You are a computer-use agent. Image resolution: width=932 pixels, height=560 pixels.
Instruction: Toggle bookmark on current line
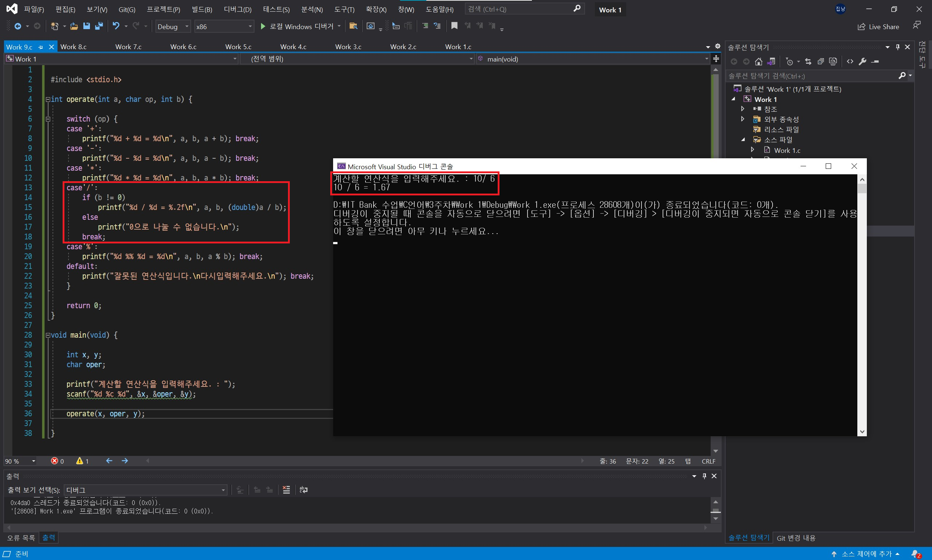point(454,26)
